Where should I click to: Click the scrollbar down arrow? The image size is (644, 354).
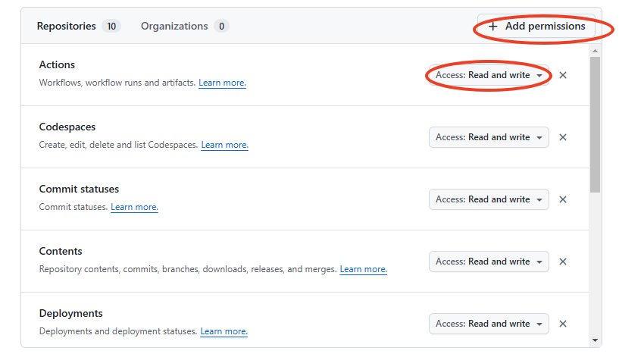pyautogui.click(x=595, y=340)
